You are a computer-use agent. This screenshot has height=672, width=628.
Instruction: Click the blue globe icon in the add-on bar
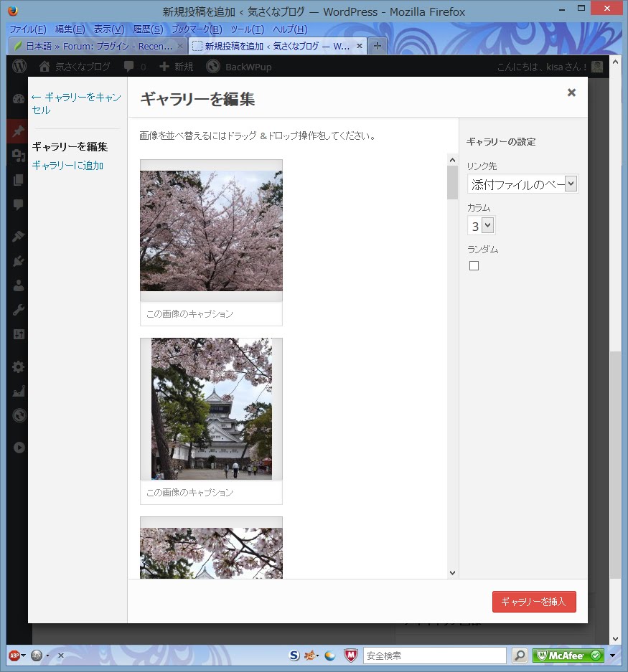(330, 656)
